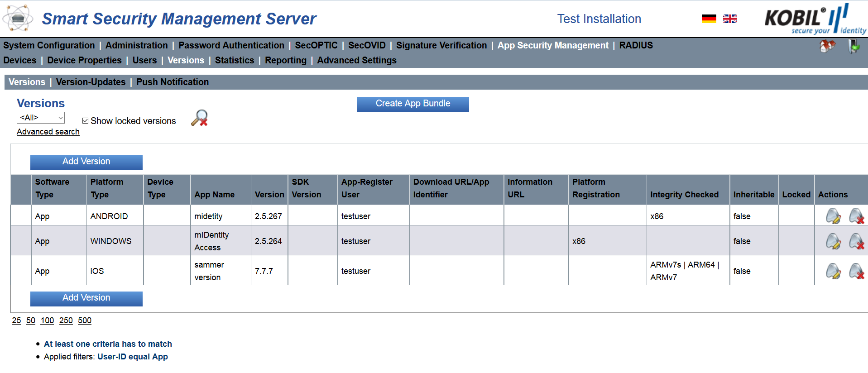Click the KOBIL logo
Image resolution: width=868 pixels, height=373 pixels.
coord(815,19)
